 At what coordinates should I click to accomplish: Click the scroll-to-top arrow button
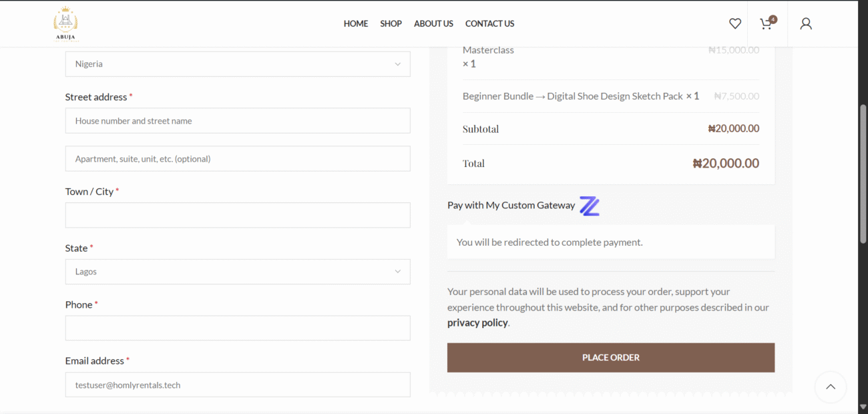click(x=830, y=387)
